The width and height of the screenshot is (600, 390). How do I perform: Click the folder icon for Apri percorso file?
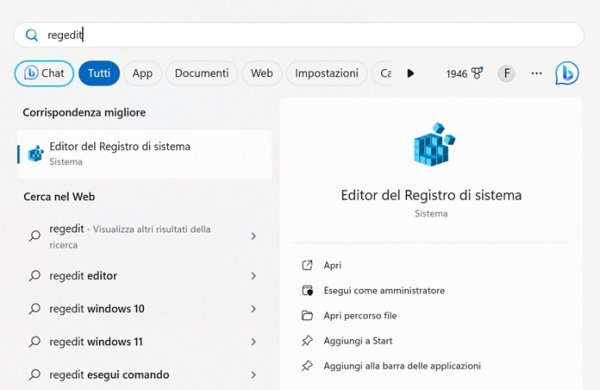(307, 316)
